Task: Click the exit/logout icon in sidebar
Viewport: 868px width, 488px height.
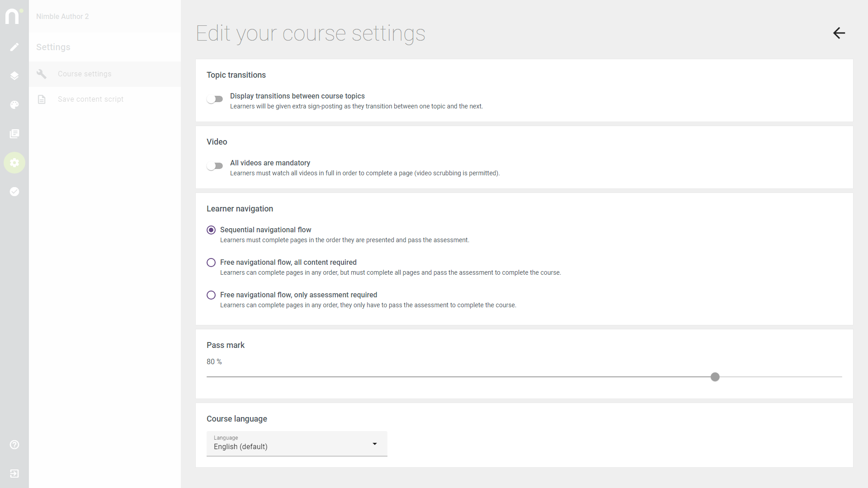Action: pos(14,474)
